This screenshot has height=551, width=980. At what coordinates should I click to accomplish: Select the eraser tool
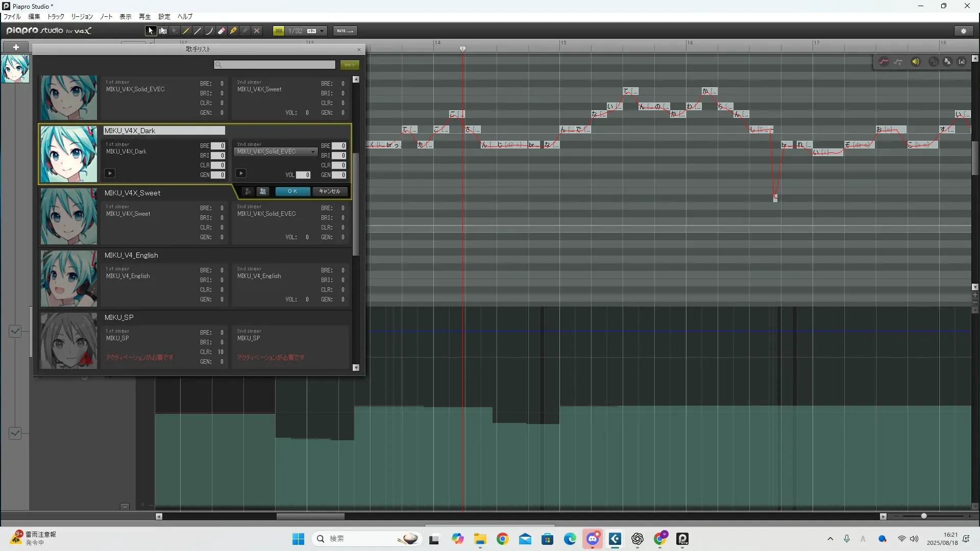point(222,31)
